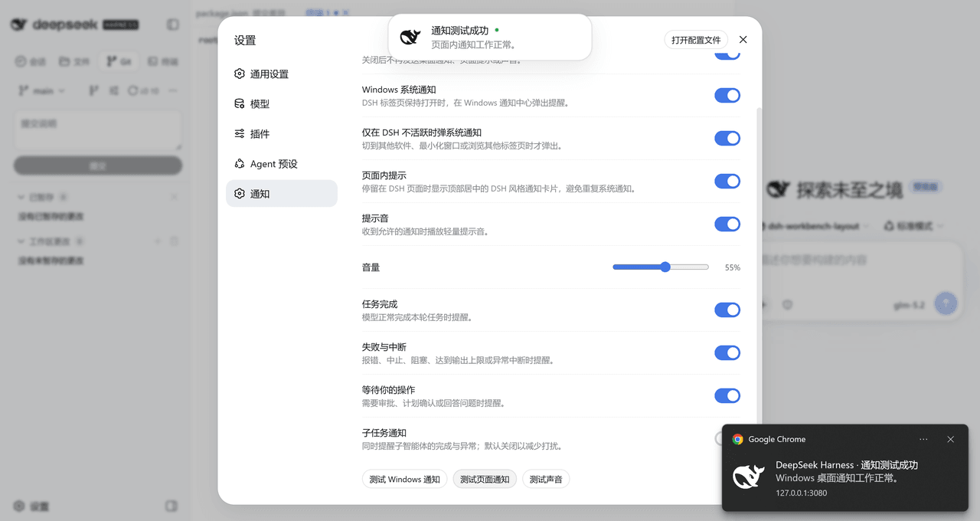Image resolution: width=980 pixels, height=521 pixels.
Task: Open 通用设置 in settings sidebar
Action: pyautogui.click(x=282, y=74)
